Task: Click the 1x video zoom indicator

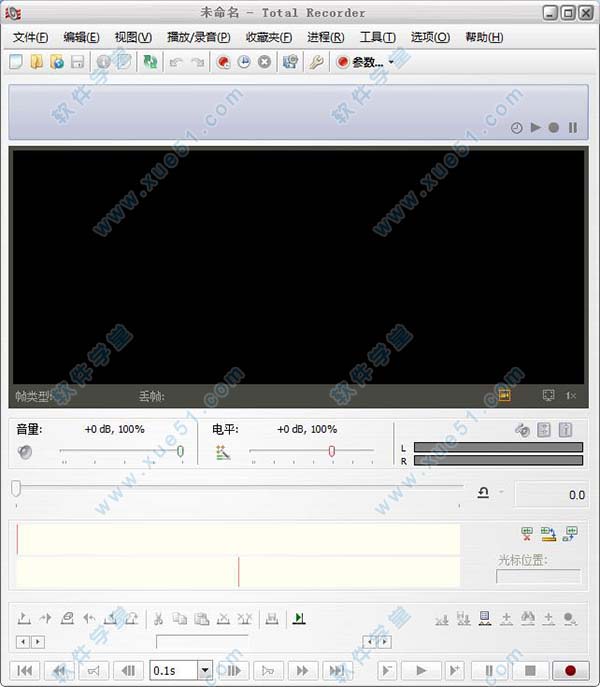Action: (571, 396)
